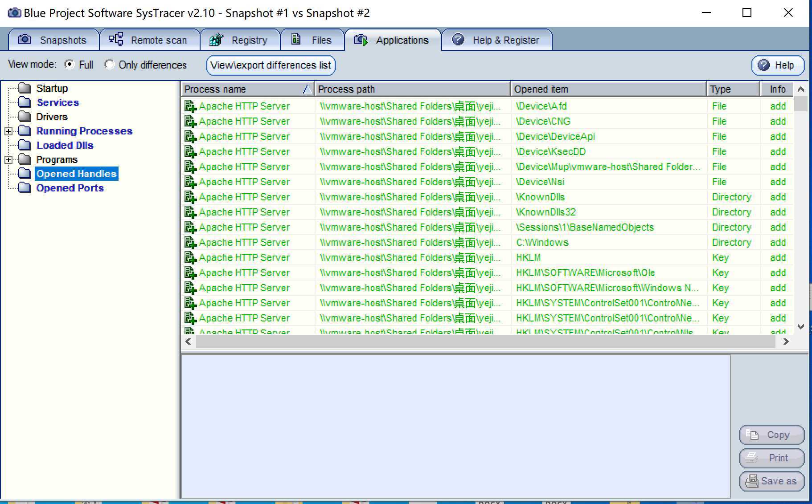Open the Snapshots tab
Screen dimensions: 812x504
53,40
